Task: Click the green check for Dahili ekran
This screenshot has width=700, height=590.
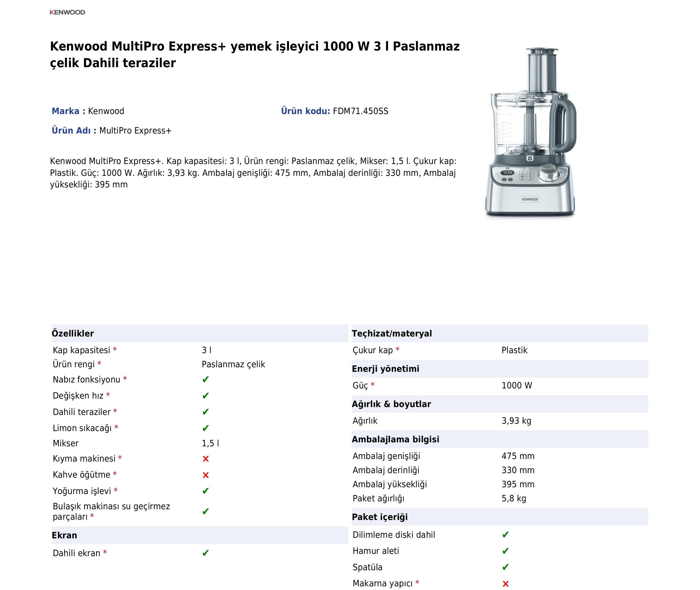Action: 205,553
